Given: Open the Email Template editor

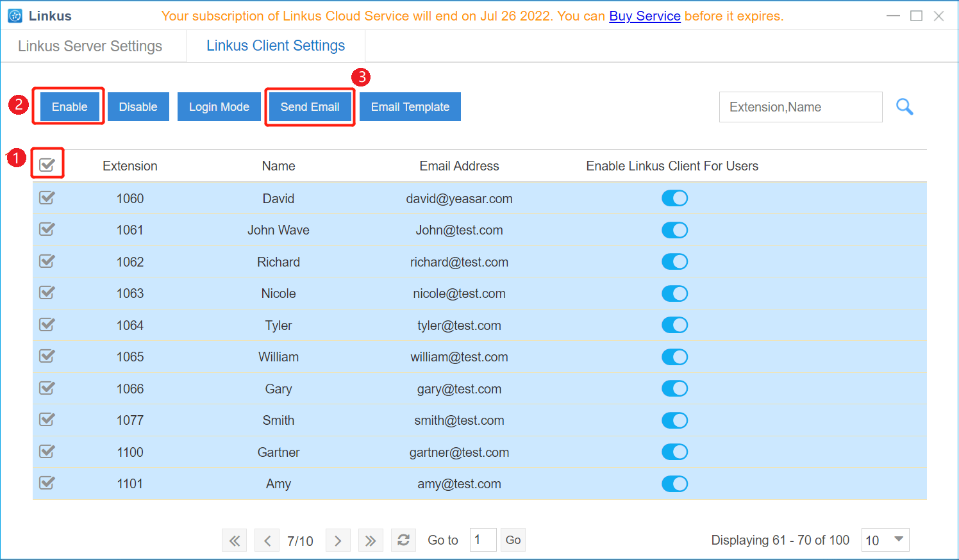Looking at the screenshot, I should [x=410, y=107].
